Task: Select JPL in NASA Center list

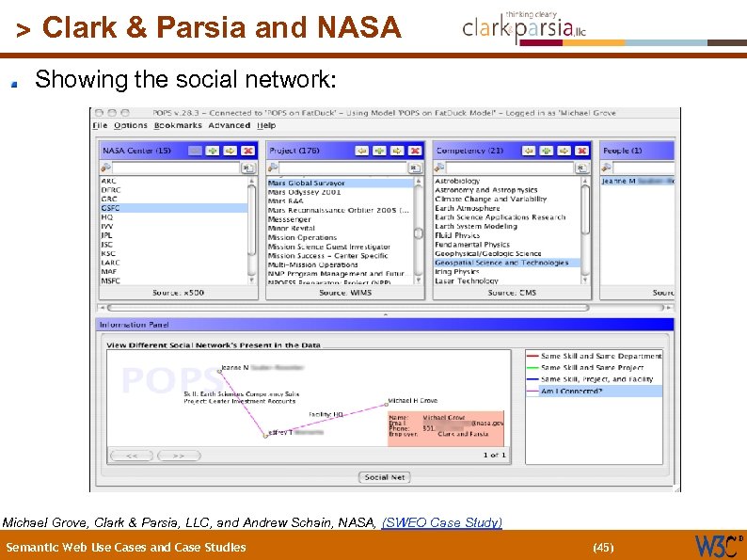Action: pyautogui.click(x=174, y=235)
